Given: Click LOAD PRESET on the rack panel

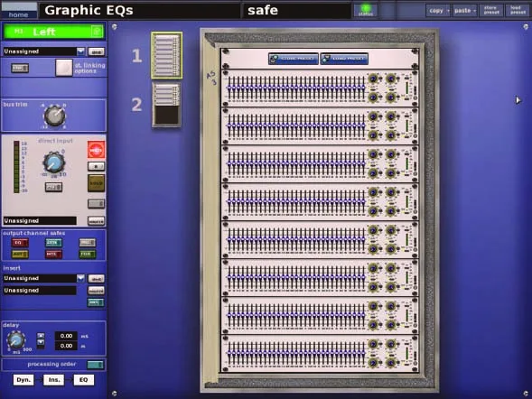Looking at the screenshot, I should pos(344,59).
